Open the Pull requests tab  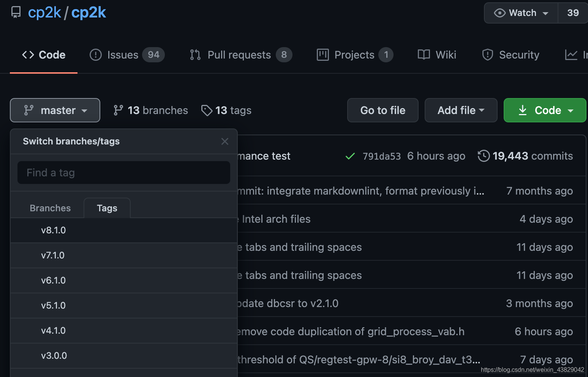tap(241, 55)
